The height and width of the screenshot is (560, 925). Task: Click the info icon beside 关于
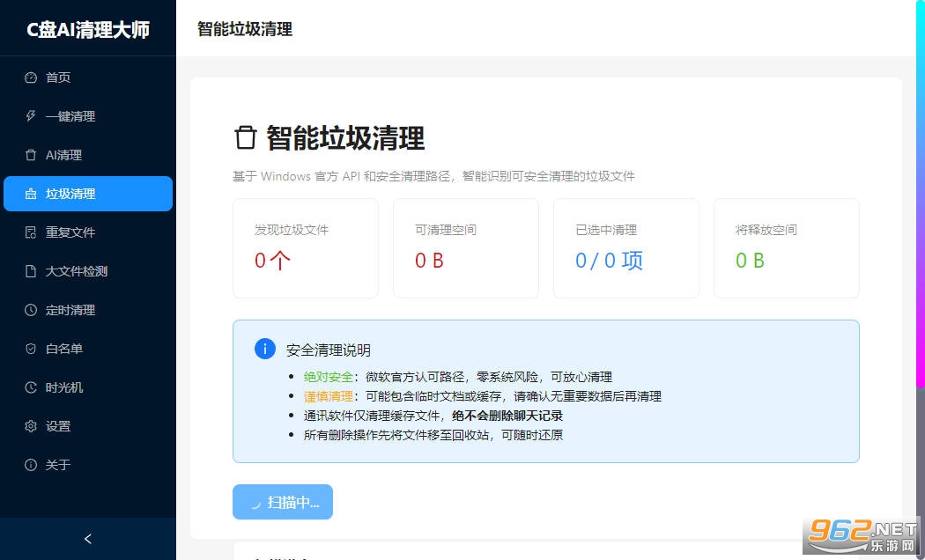tap(31, 465)
